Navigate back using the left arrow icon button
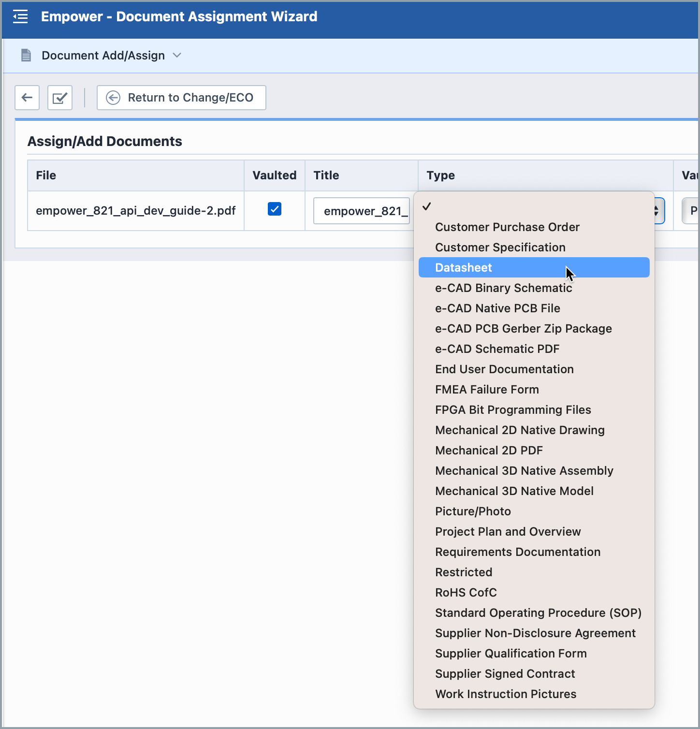 click(27, 97)
